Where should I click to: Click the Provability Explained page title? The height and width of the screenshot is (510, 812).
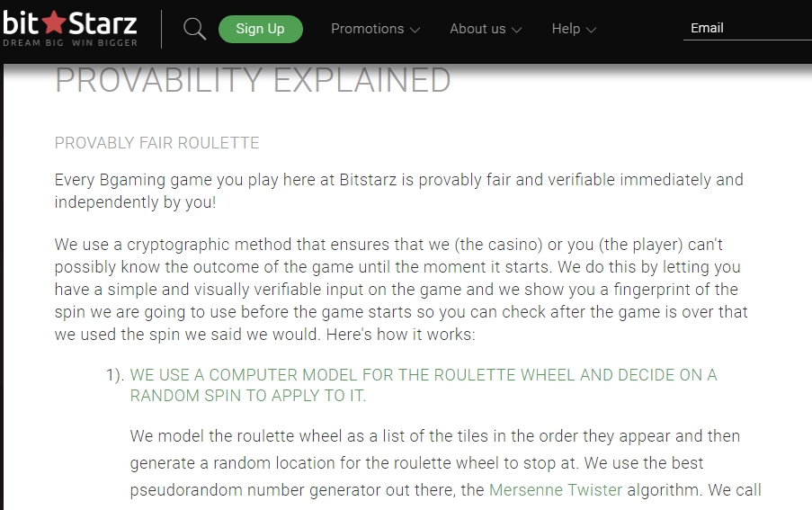point(253,80)
